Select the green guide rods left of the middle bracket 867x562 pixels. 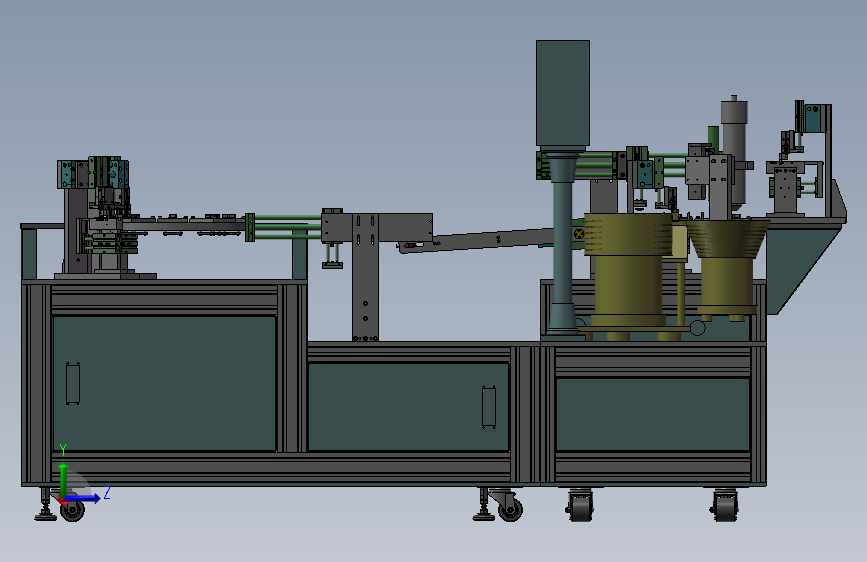pos(286,226)
